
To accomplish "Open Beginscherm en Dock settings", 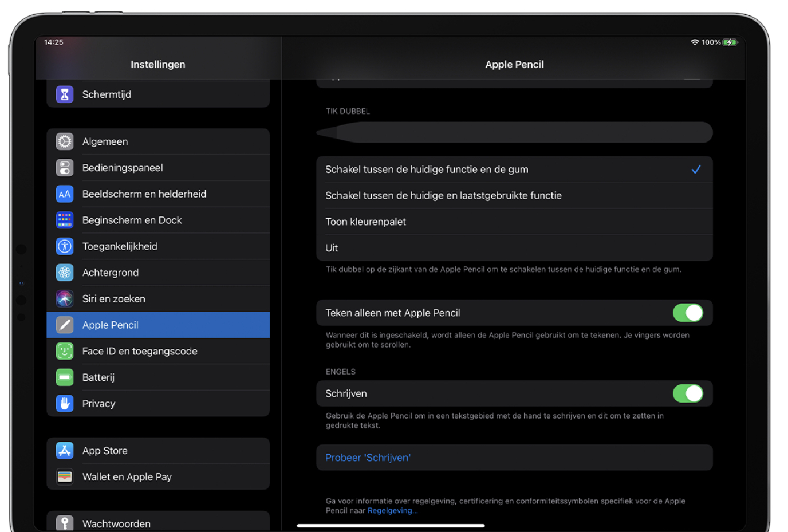I will 158,220.
